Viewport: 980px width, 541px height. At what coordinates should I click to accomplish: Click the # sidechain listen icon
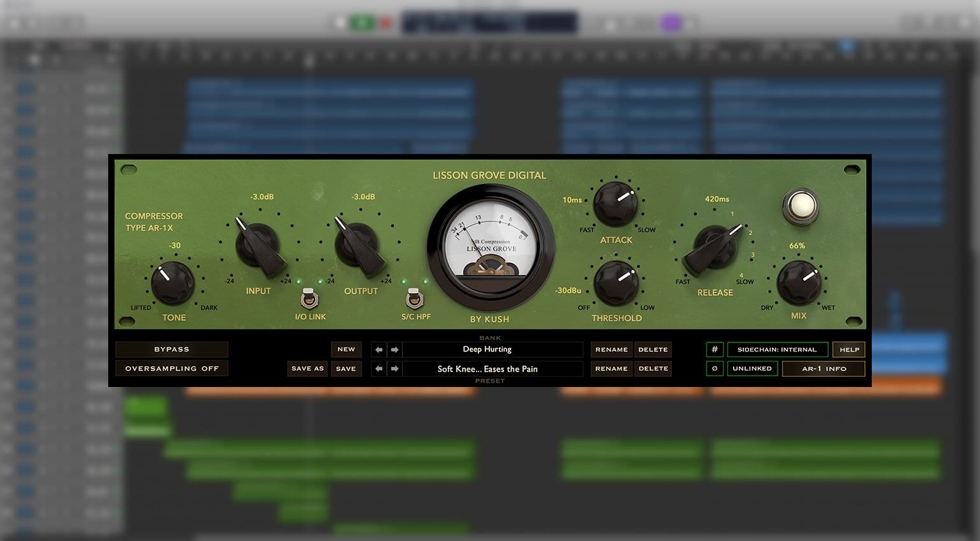point(715,349)
